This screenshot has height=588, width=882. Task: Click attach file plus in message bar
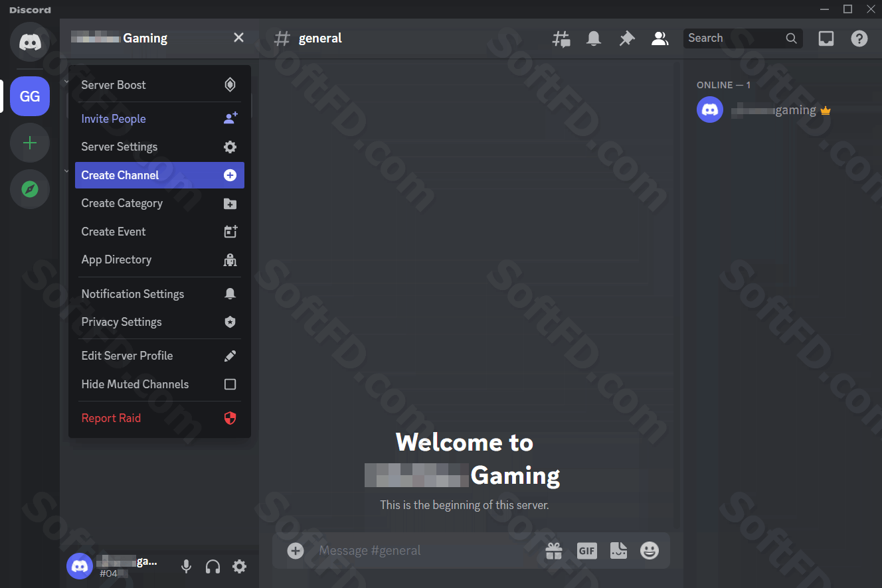point(296,550)
